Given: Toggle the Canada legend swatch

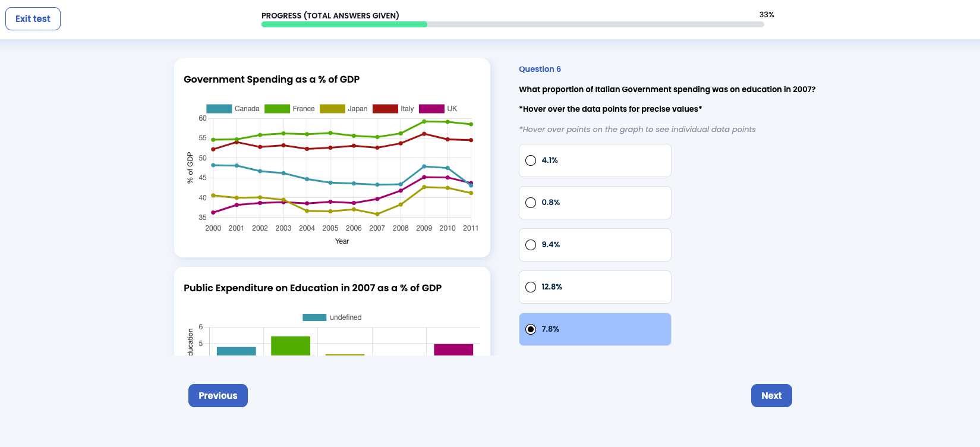Looking at the screenshot, I should click(x=219, y=109).
